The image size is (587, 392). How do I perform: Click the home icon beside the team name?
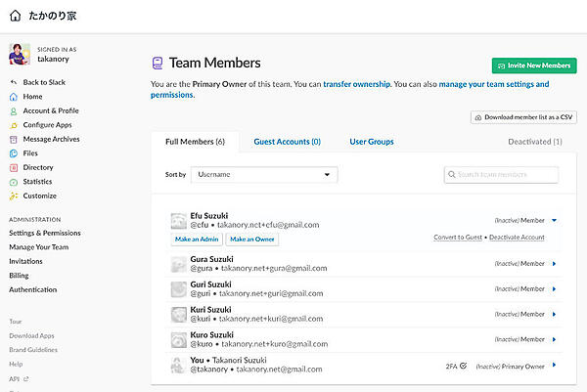pyautogui.click(x=15, y=16)
